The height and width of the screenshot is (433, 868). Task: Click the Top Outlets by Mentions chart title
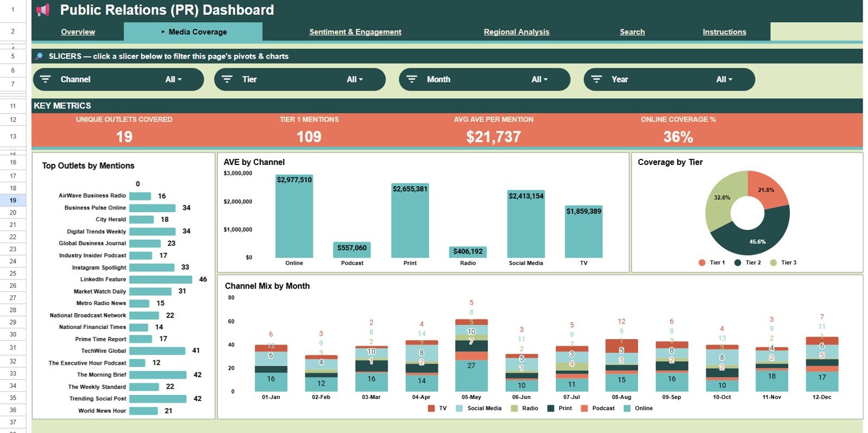click(x=88, y=166)
